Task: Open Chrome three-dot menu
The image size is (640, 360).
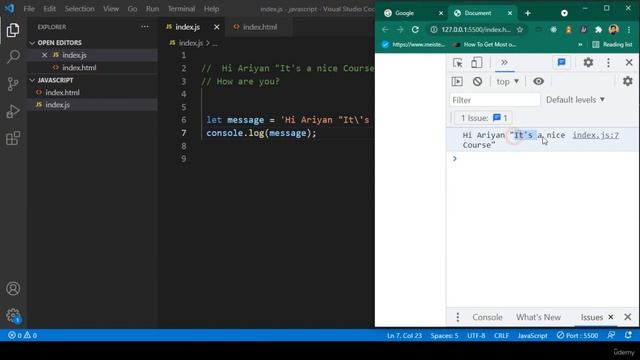Action: coord(629,29)
